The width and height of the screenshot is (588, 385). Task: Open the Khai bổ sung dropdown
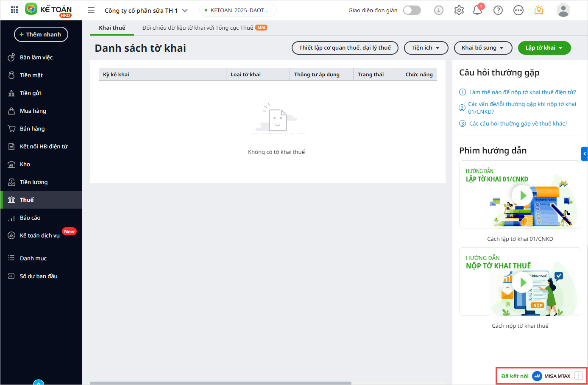(x=483, y=48)
